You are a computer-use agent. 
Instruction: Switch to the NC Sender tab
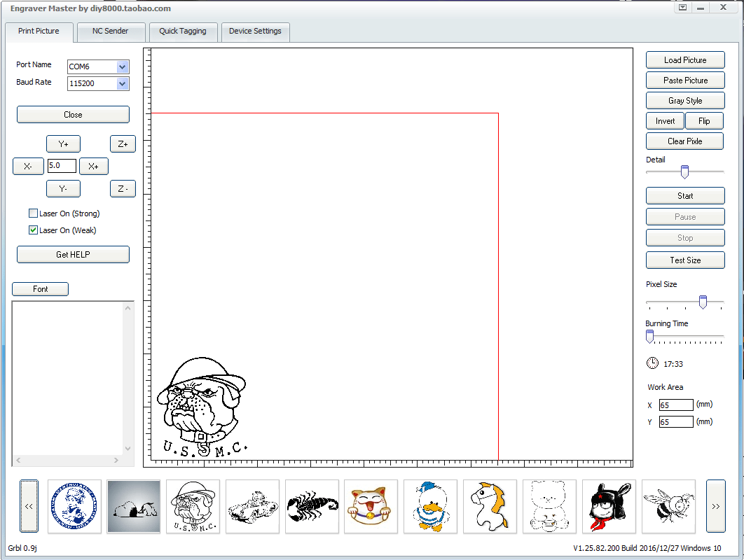click(110, 31)
